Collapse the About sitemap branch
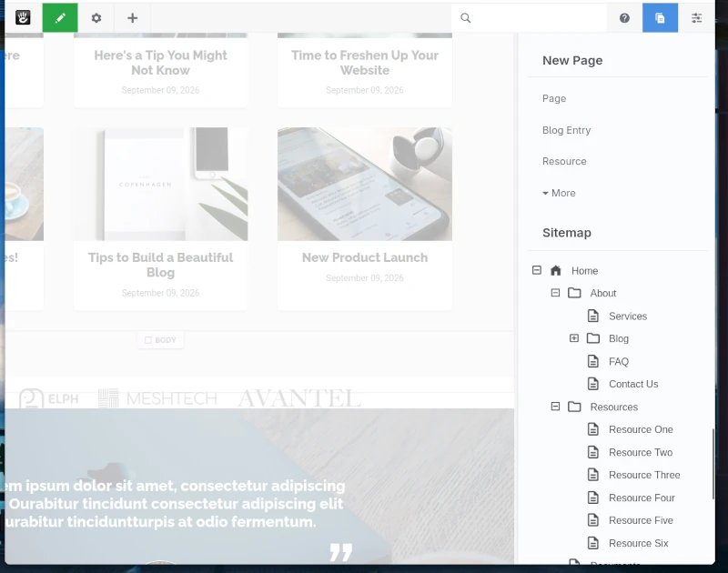 pos(555,293)
